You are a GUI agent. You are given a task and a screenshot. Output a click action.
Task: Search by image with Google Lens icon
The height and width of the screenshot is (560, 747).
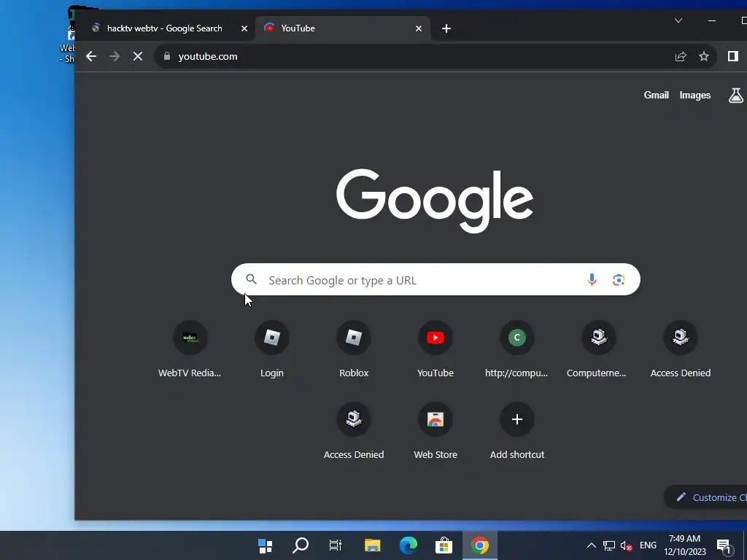pyautogui.click(x=619, y=279)
